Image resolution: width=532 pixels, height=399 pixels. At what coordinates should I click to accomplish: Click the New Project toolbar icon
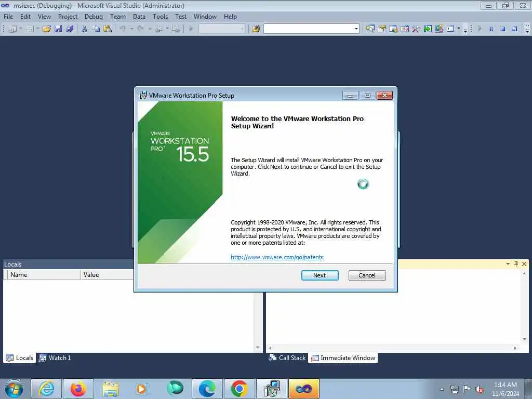pyautogui.click(x=13, y=29)
